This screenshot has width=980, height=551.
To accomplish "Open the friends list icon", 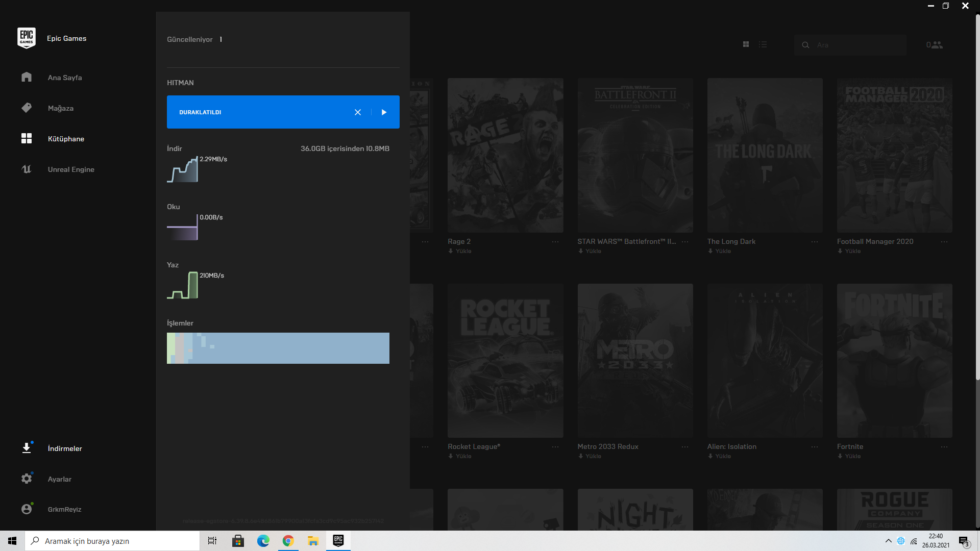I will coord(935,45).
